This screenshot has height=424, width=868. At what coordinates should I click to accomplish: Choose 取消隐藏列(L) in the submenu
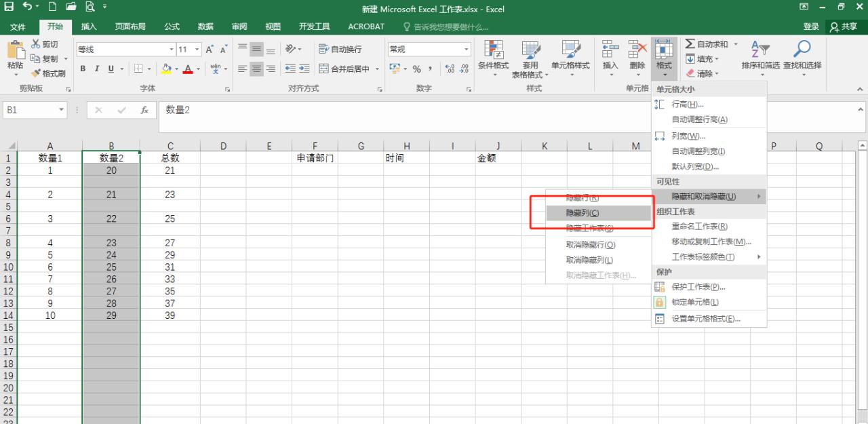click(599, 260)
